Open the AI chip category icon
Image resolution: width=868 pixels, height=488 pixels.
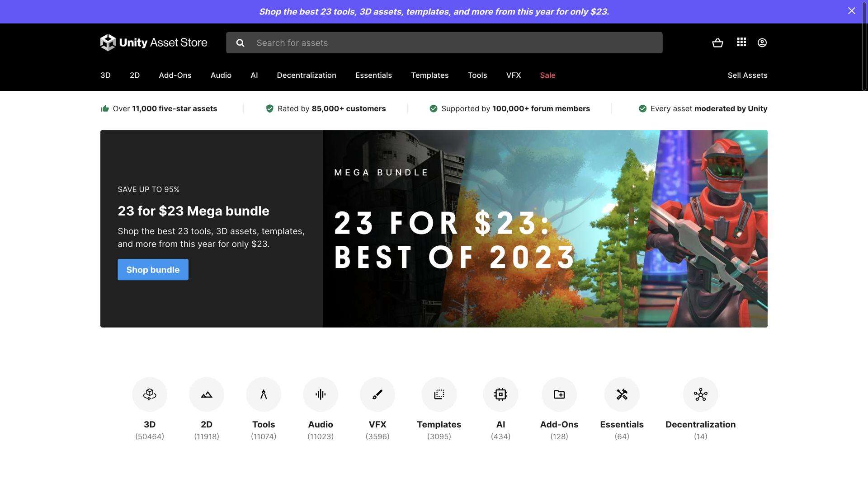coord(500,394)
